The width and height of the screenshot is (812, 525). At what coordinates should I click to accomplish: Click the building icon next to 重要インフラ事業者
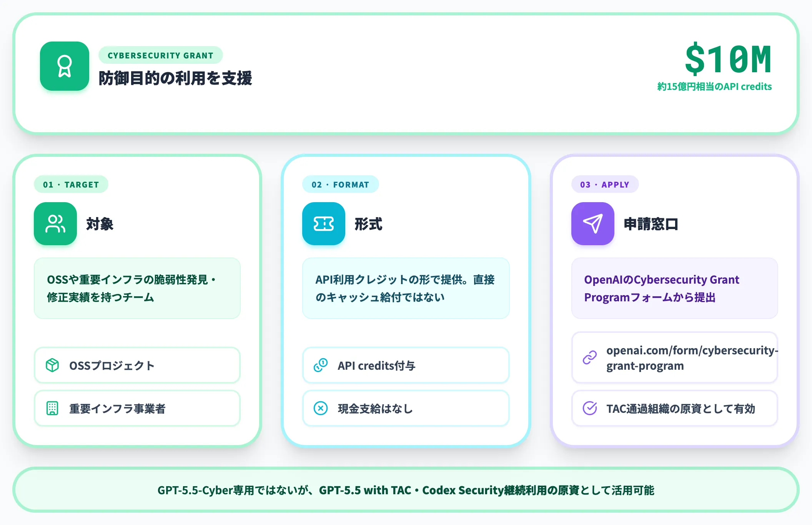coord(52,408)
